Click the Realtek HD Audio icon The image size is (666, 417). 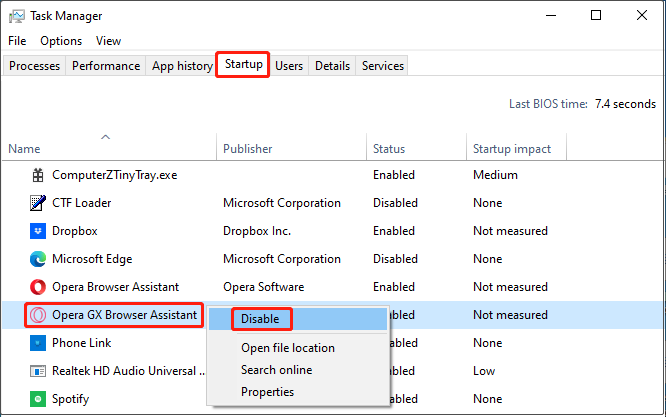pos(38,371)
